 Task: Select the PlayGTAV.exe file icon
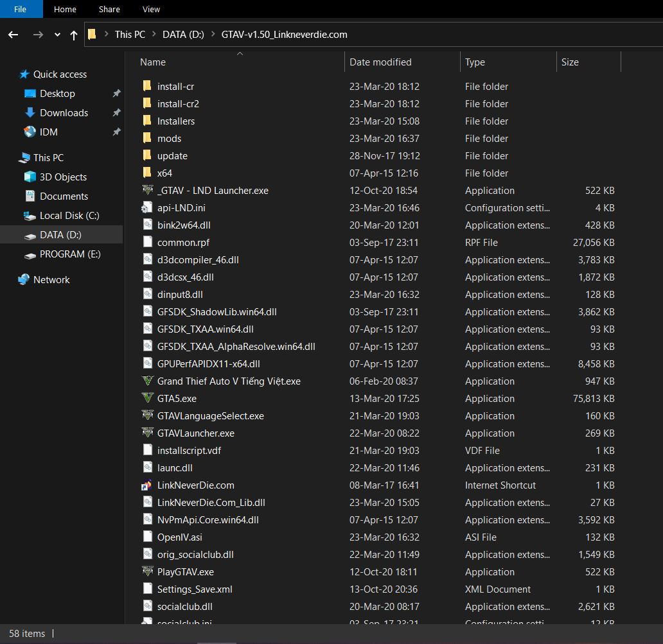pos(147,571)
